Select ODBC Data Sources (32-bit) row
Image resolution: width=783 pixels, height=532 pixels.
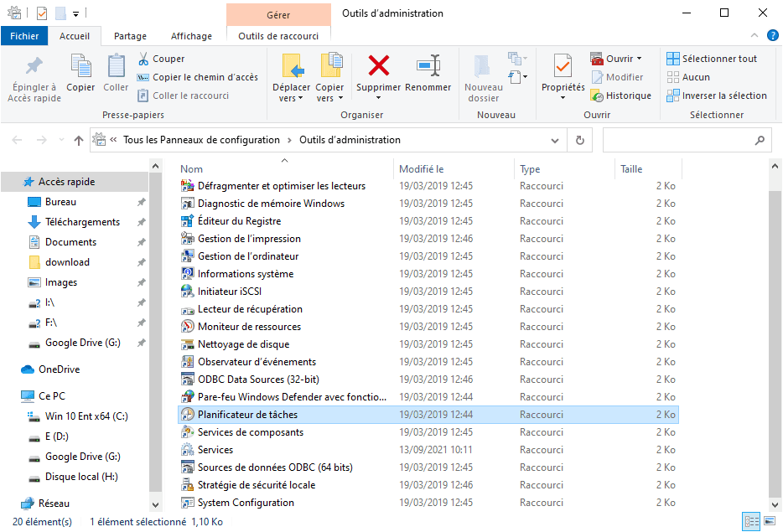pos(428,380)
